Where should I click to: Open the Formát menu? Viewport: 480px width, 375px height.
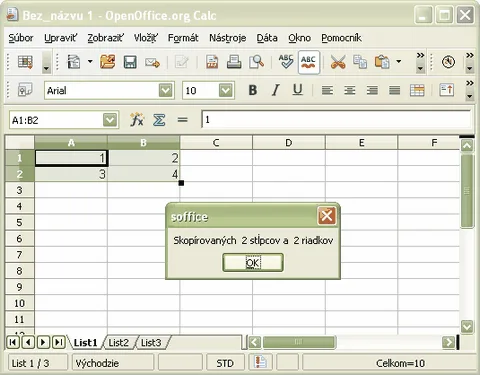point(183,38)
